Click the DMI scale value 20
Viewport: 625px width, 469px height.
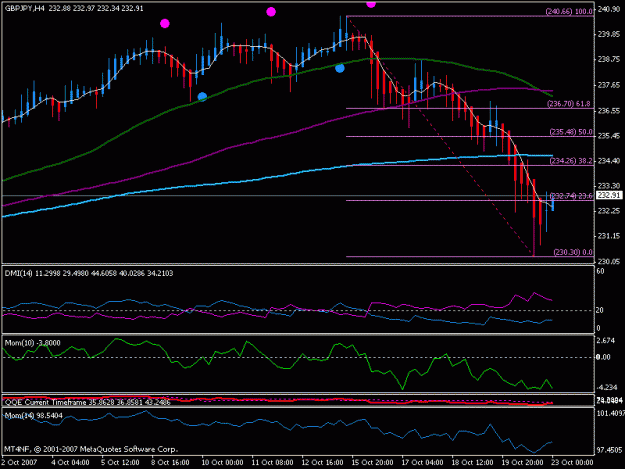pyautogui.click(x=599, y=310)
